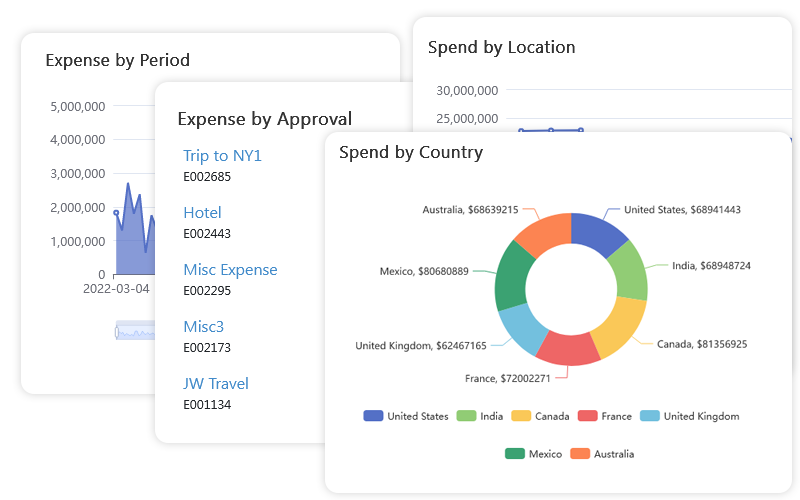Screen dimensions: 800x500
Task: Click the Expense by Period zoom slider
Action: click(135, 331)
